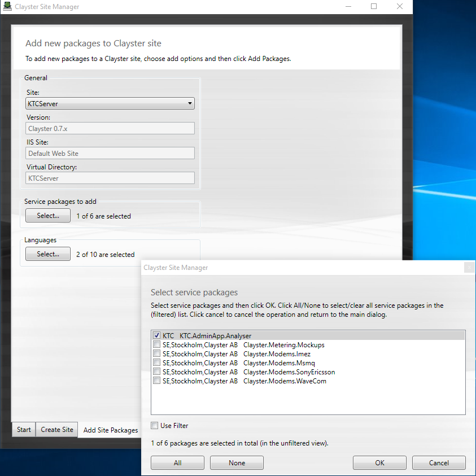The width and height of the screenshot is (476, 476).
Task: Click the Version field showing Clayster 0.7.x
Action: (110, 128)
